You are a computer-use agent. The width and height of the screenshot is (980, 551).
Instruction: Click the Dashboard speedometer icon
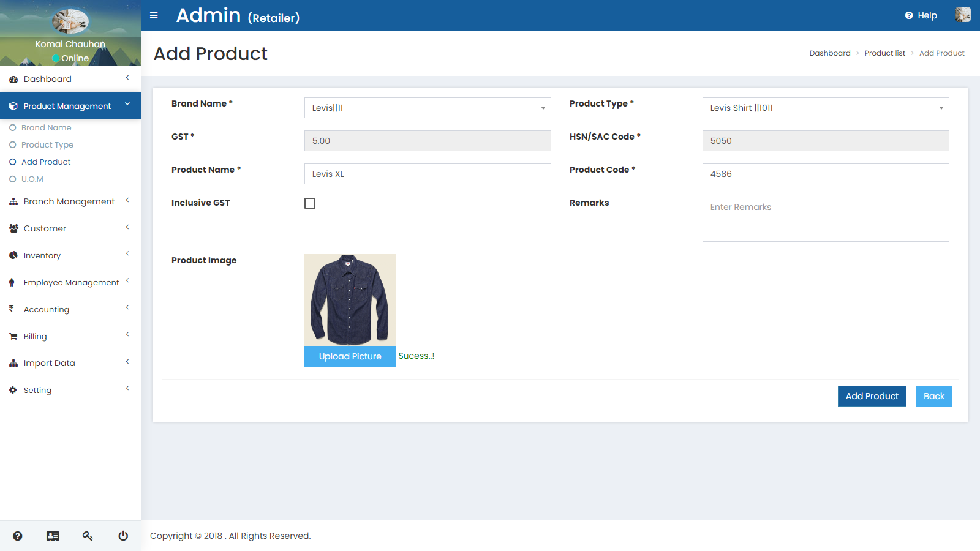tap(13, 79)
